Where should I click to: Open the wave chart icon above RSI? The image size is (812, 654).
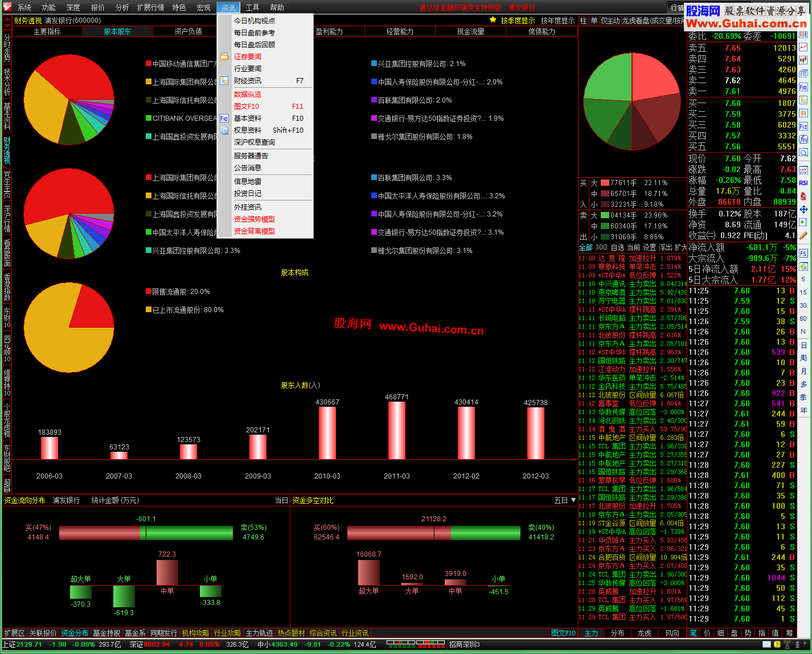[x=803, y=170]
